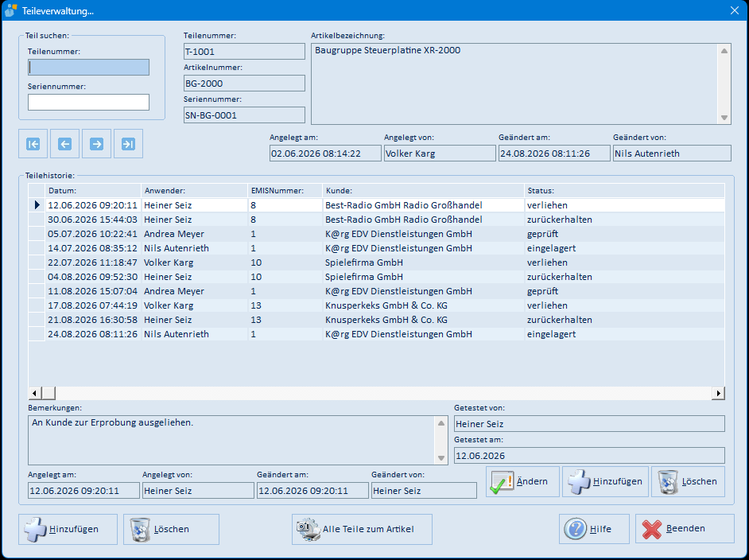Select history row 30.06.2026 15:44:03
The width and height of the screenshot is (749, 560).
(x=376, y=220)
